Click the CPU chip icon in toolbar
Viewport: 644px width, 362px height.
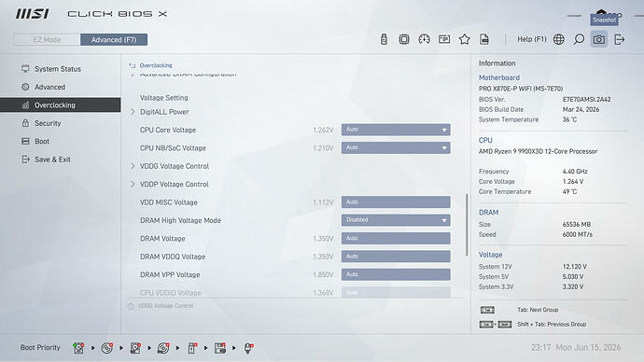tap(404, 39)
